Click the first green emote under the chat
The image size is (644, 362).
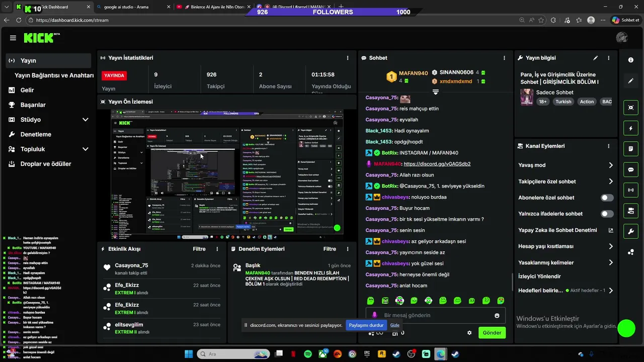(x=371, y=301)
